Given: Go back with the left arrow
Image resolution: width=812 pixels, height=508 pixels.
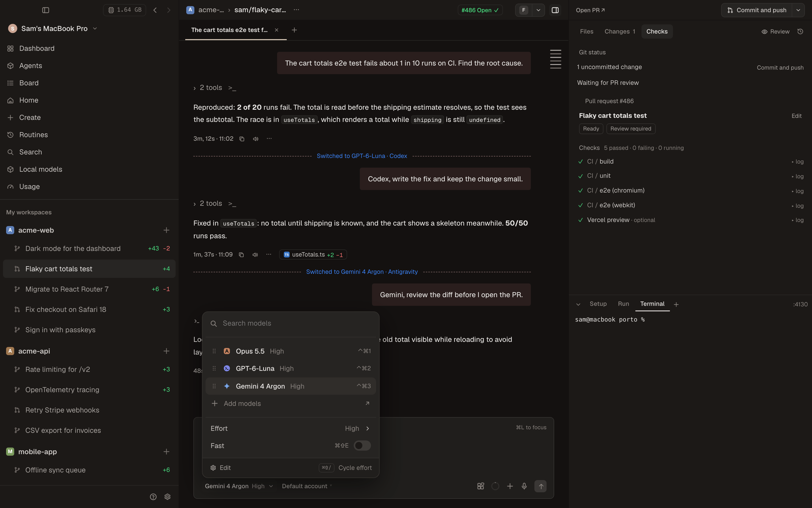Looking at the screenshot, I should click(x=155, y=10).
